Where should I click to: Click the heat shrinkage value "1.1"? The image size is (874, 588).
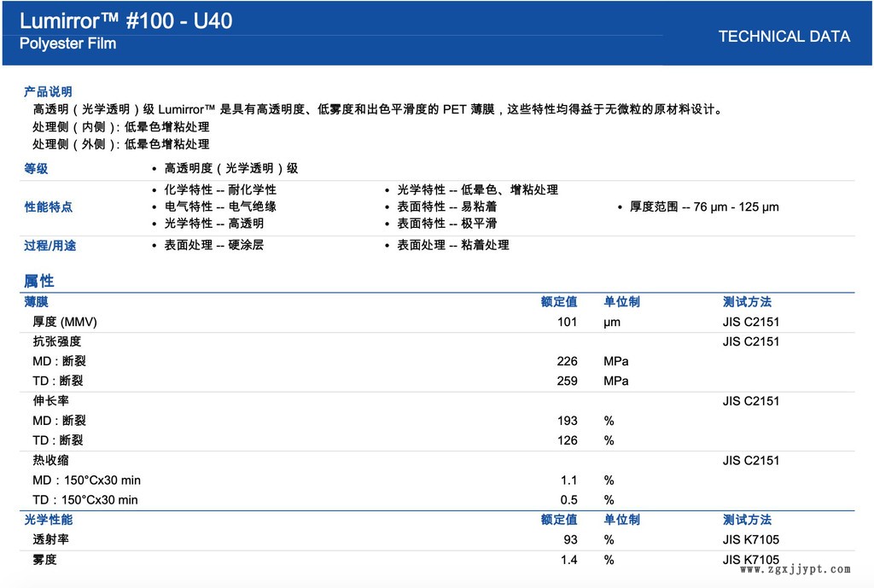569,480
